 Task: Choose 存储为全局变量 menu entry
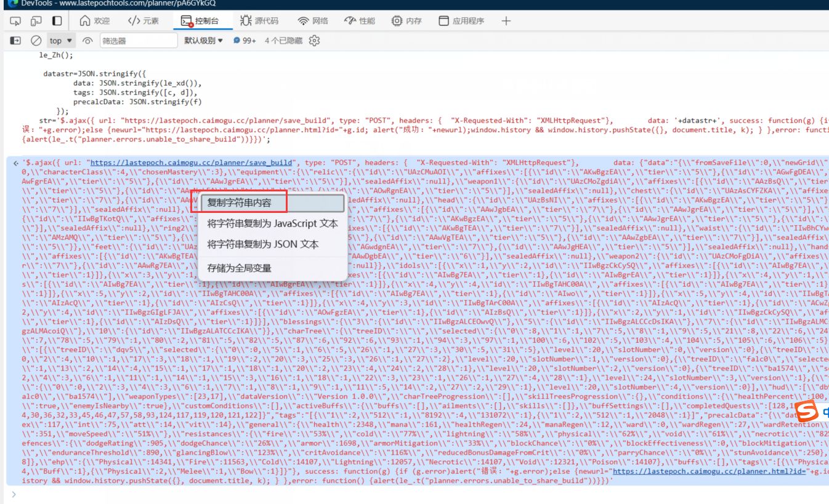tap(239, 268)
